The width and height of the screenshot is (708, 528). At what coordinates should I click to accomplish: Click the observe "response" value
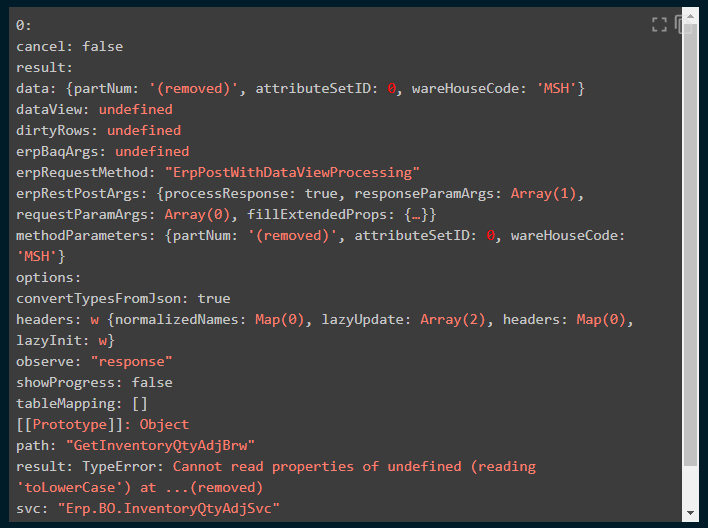pyautogui.click(x=131, y=362)
